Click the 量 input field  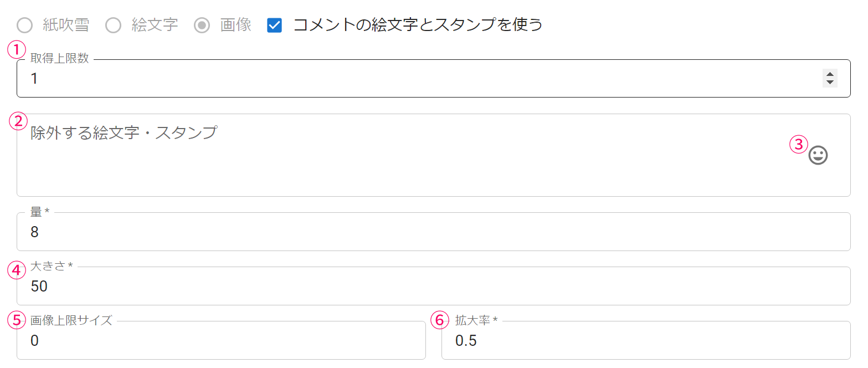pos(433,232)
